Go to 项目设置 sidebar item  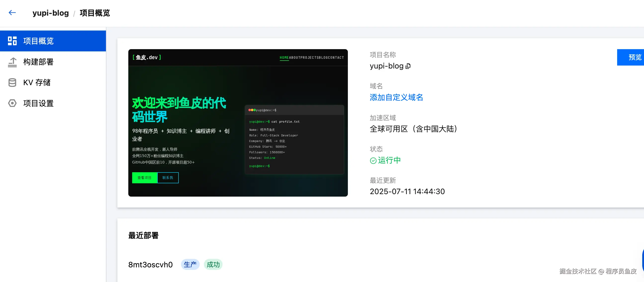tap(38, 103)
